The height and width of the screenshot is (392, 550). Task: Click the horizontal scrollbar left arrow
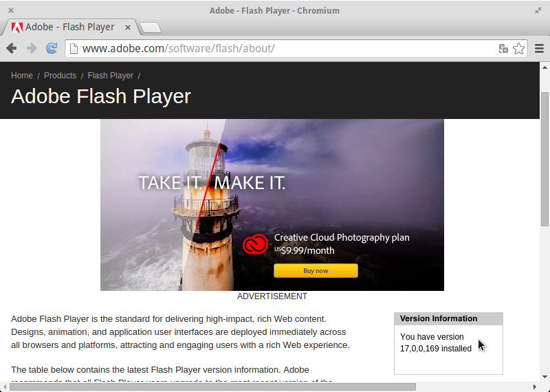click(x=4, y=386)
